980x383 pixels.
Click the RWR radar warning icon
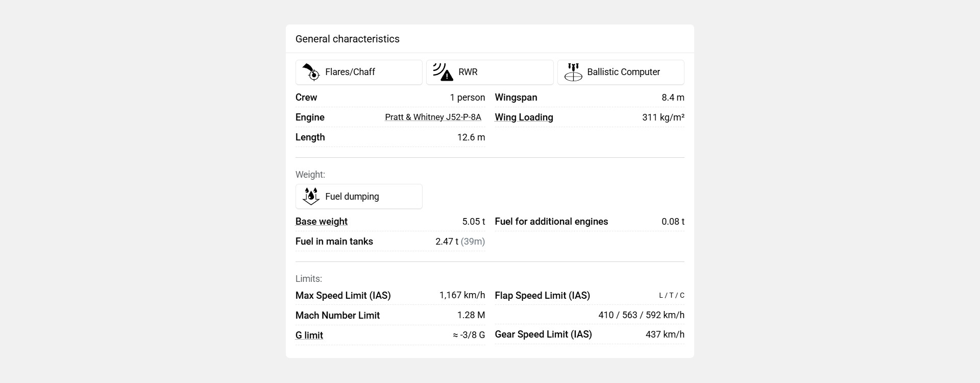pos(443,73)
